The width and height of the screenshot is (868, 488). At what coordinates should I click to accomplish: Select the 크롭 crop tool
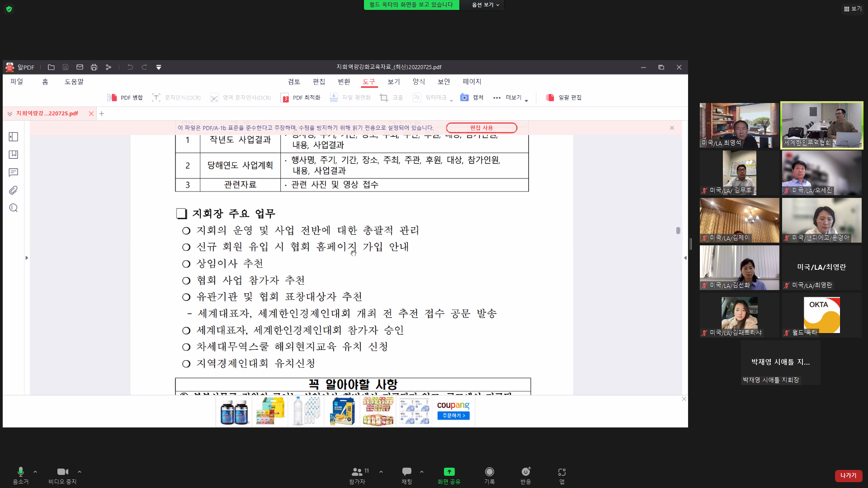click(391, 97)
